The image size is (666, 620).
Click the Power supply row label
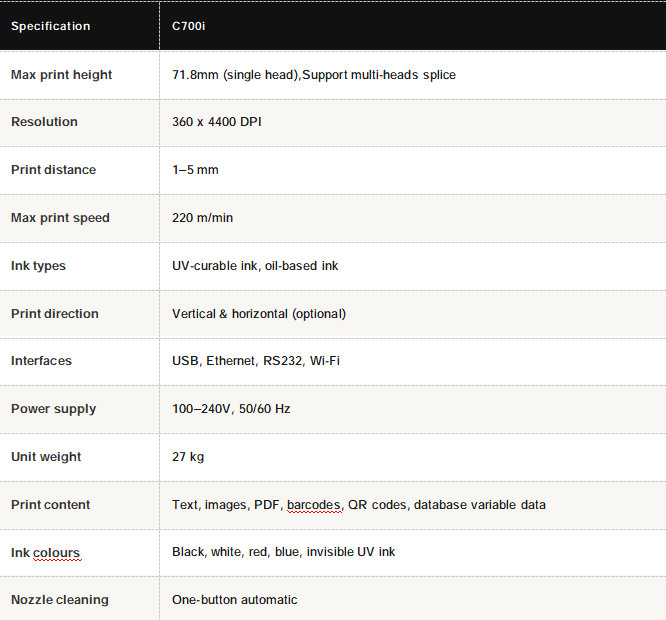(x=53, y=409)
